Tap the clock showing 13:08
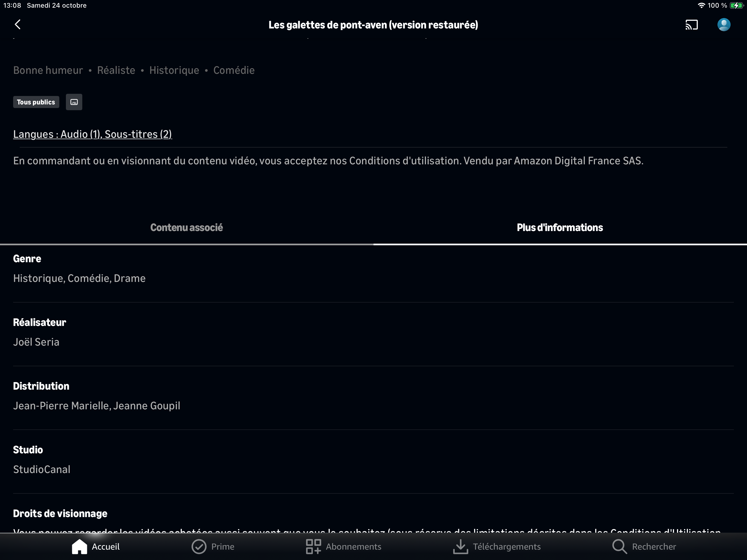This screenshot has width=747, height=560. (x=12, y=5)
